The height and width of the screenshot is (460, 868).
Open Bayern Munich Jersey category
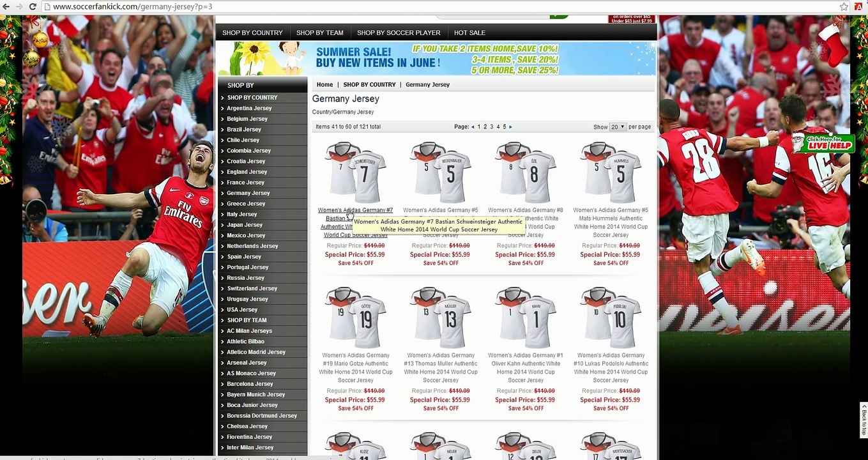[x=256, y=395]
